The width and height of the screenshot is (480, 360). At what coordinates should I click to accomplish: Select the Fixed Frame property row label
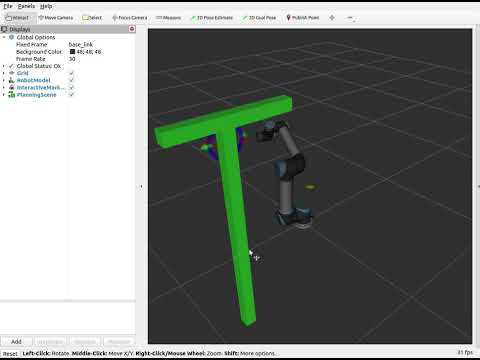[x=32, y=45]
